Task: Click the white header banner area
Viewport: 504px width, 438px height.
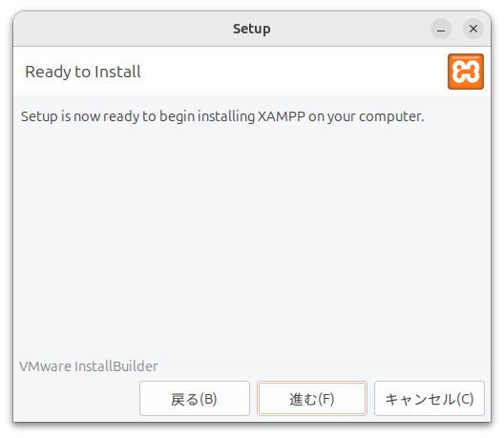Action: point(252,72)
